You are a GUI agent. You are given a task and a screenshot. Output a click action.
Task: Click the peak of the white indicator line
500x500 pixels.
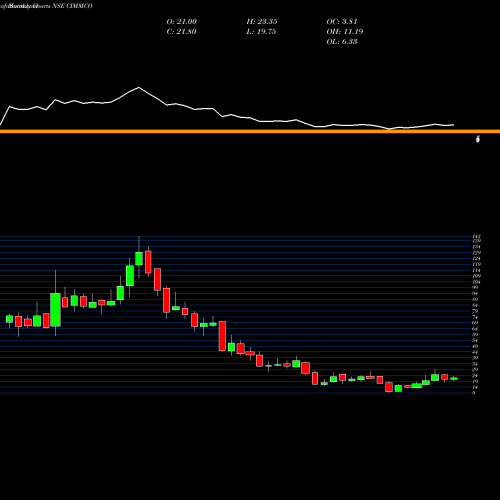coord(139,87)
